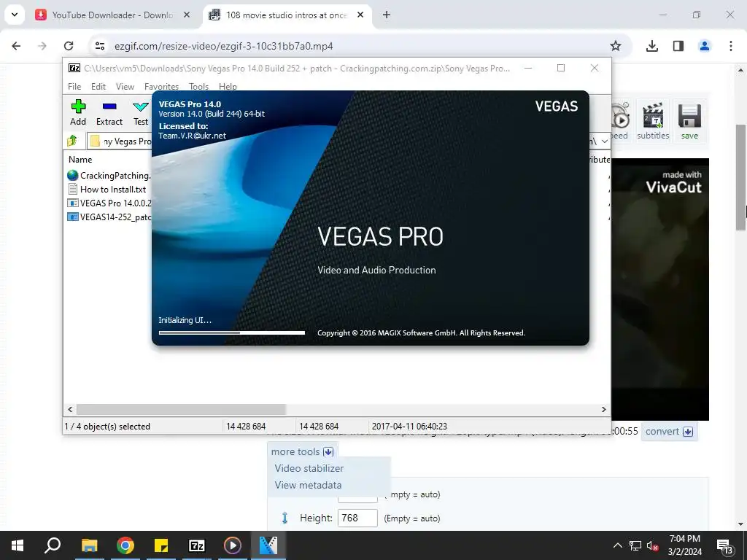Open 7-Zip Favorites menu
Screen dimensions: 747x560
coord(161,86)
